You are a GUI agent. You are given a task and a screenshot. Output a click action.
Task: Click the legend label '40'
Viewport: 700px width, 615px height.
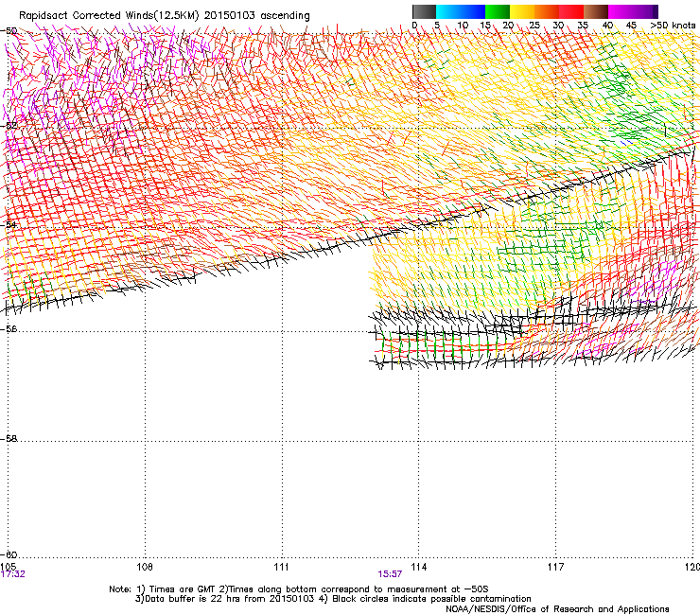(x=607, y=26)
